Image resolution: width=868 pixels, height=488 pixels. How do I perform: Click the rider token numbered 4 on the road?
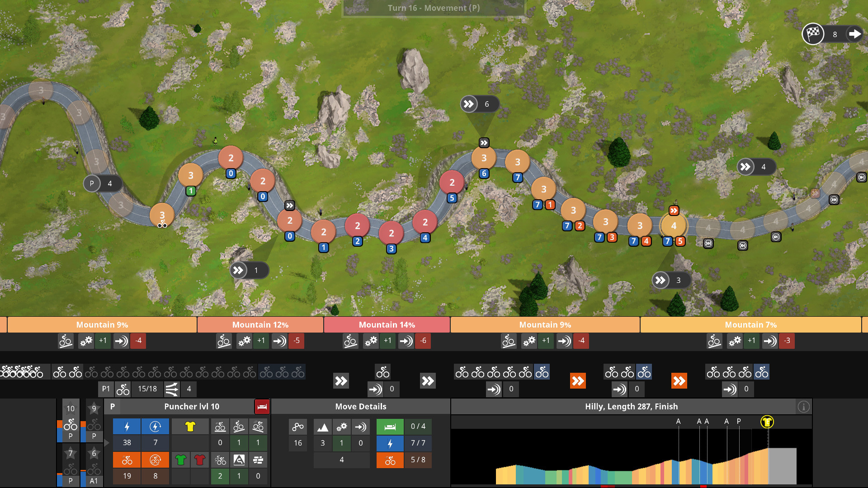point(673,226)
